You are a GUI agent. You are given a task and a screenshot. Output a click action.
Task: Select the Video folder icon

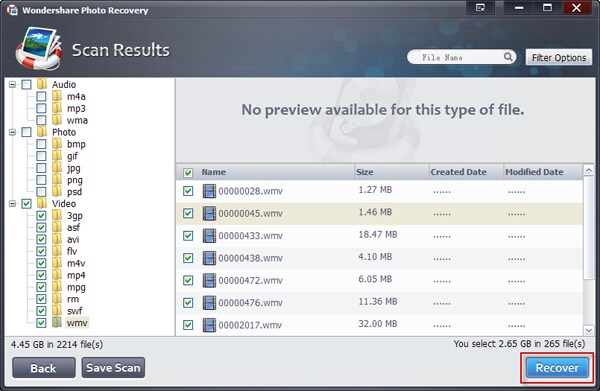[42, 203]
